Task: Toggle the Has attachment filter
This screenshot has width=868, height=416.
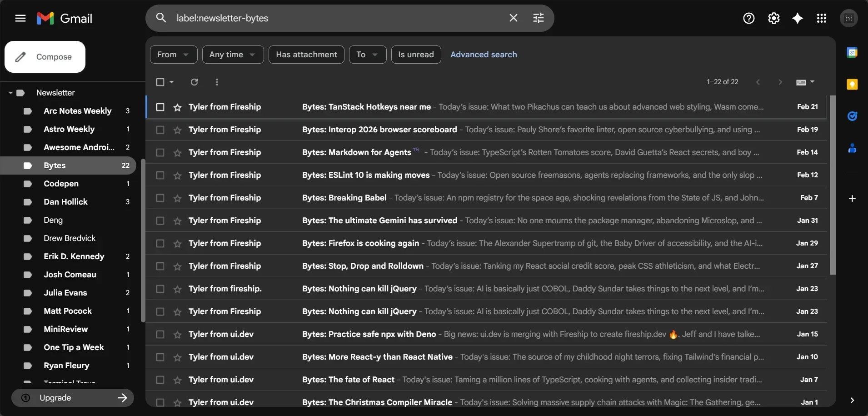Action: [x=306, y=55]
